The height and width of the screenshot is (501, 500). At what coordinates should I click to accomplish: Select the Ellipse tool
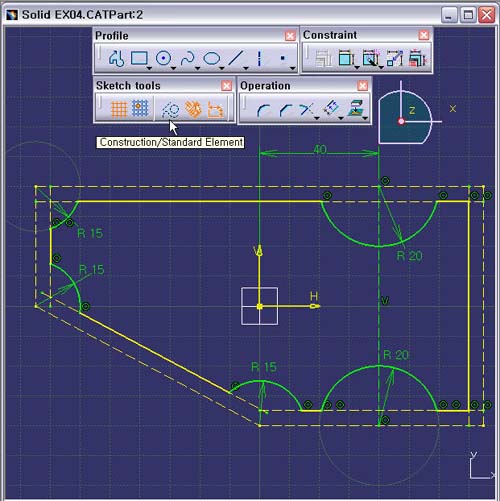click(211, 59)
